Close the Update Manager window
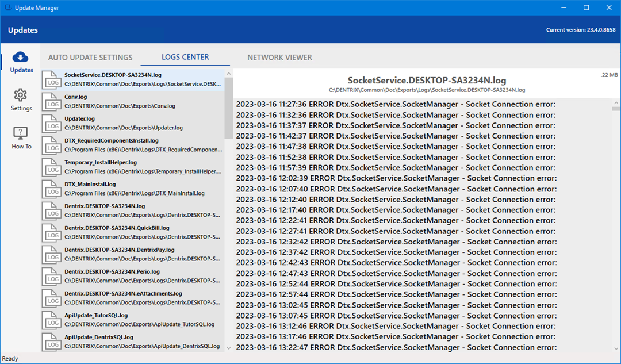Viewport: 621px width, 364px height. coord(609,7)
